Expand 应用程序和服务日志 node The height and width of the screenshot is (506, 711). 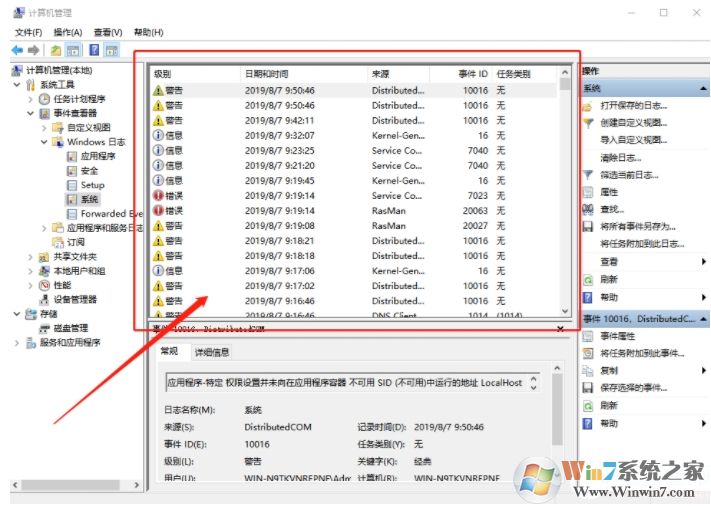[44, 228]
